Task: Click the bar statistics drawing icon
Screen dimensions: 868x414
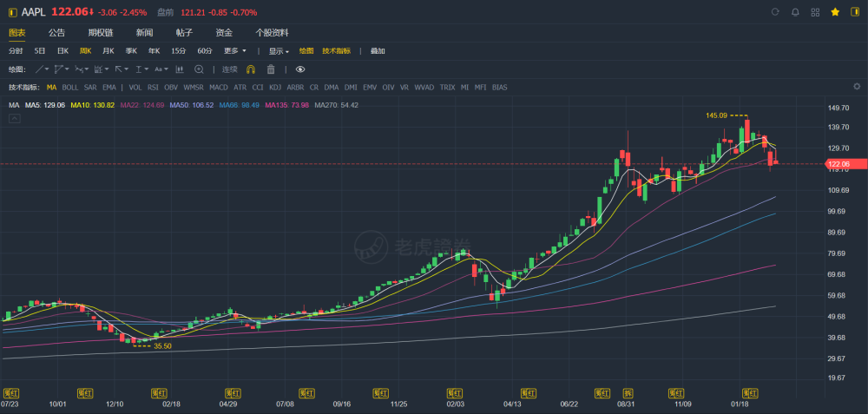Action: 180,69
